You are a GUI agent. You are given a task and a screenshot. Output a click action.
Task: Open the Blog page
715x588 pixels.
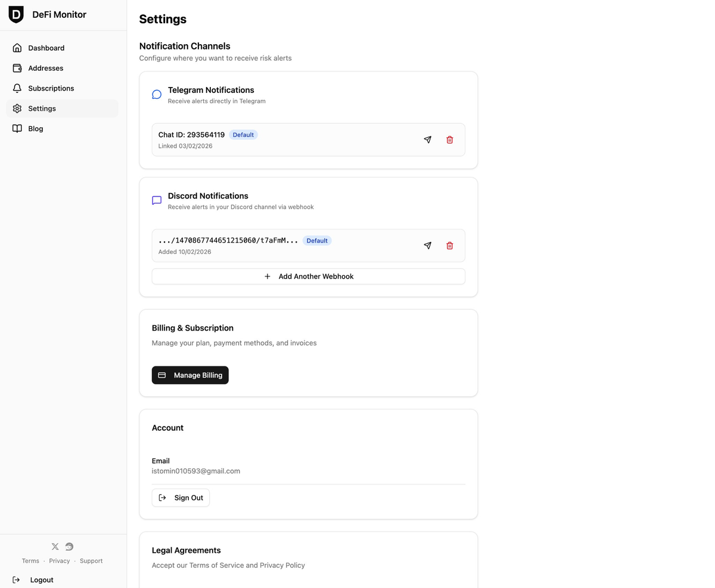(x=35, y=129)
